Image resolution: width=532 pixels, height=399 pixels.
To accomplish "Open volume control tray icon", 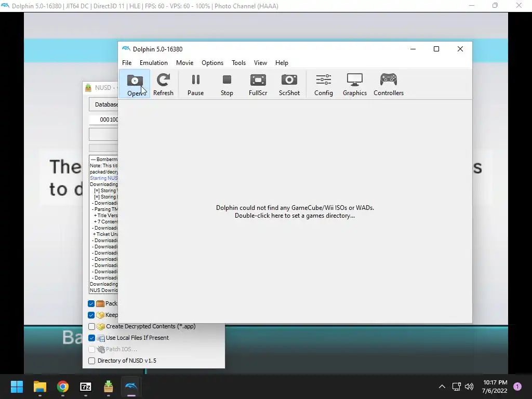I will click(469, 387).
